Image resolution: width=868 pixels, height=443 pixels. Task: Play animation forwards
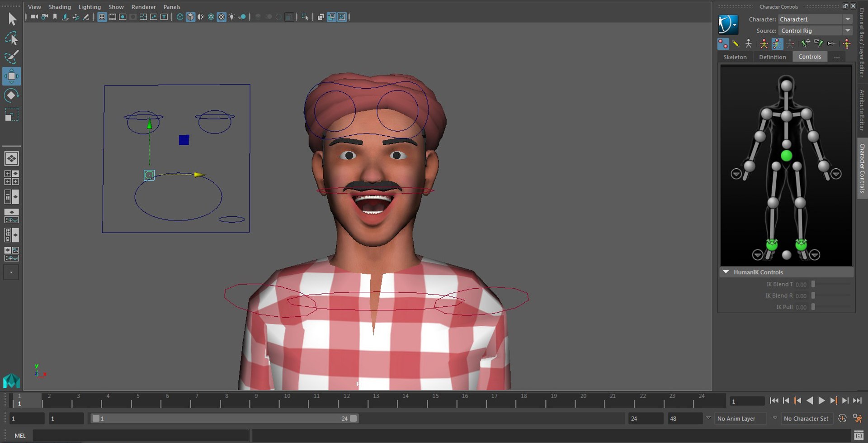(x=821, y=400)
